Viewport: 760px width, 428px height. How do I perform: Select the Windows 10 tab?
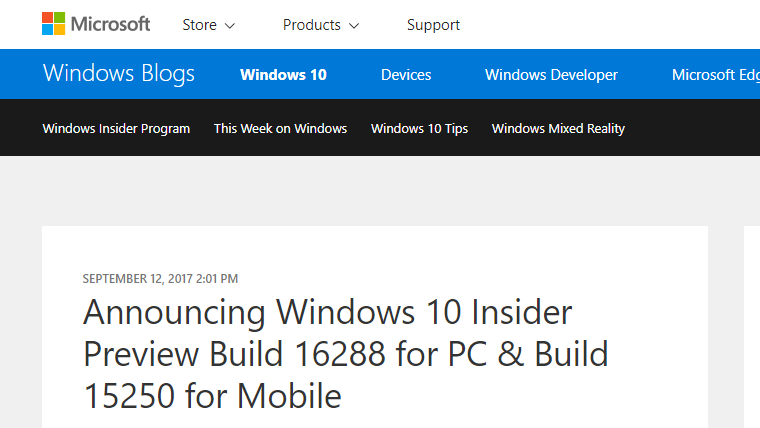pos(283,75)
